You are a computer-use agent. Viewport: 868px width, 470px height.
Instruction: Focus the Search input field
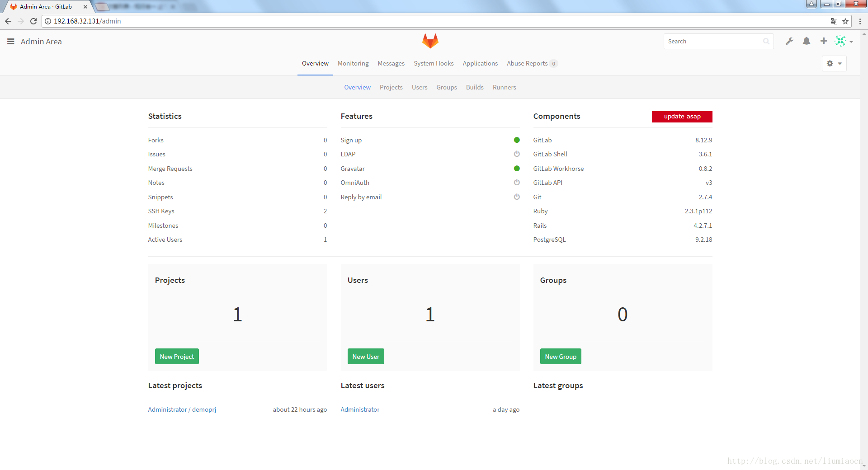coord(718,41)
